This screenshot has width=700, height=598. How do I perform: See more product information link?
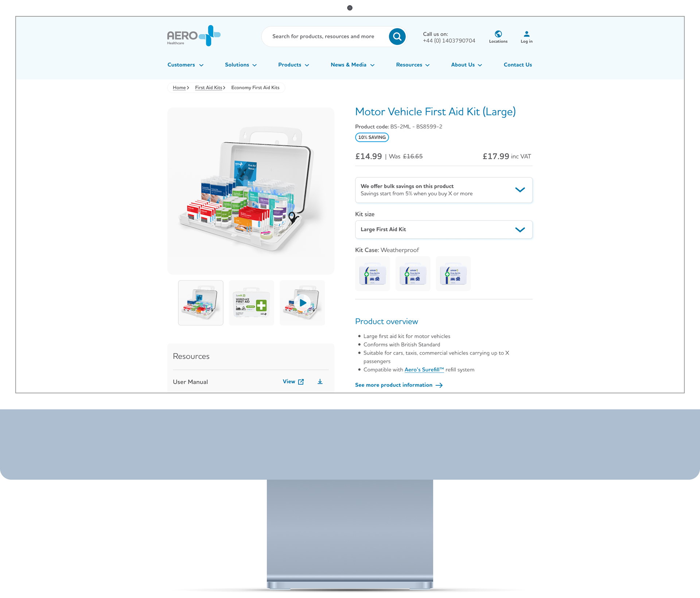399,385
